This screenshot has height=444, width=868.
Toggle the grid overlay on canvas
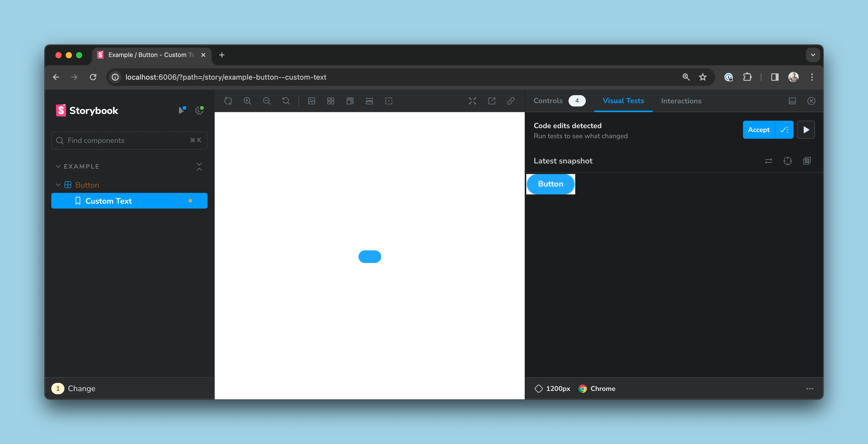[331, 101]
